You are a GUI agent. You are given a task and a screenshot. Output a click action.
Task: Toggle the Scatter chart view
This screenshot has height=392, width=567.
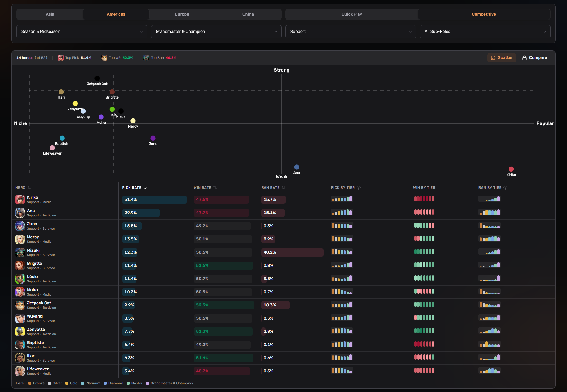pos(502,58)
